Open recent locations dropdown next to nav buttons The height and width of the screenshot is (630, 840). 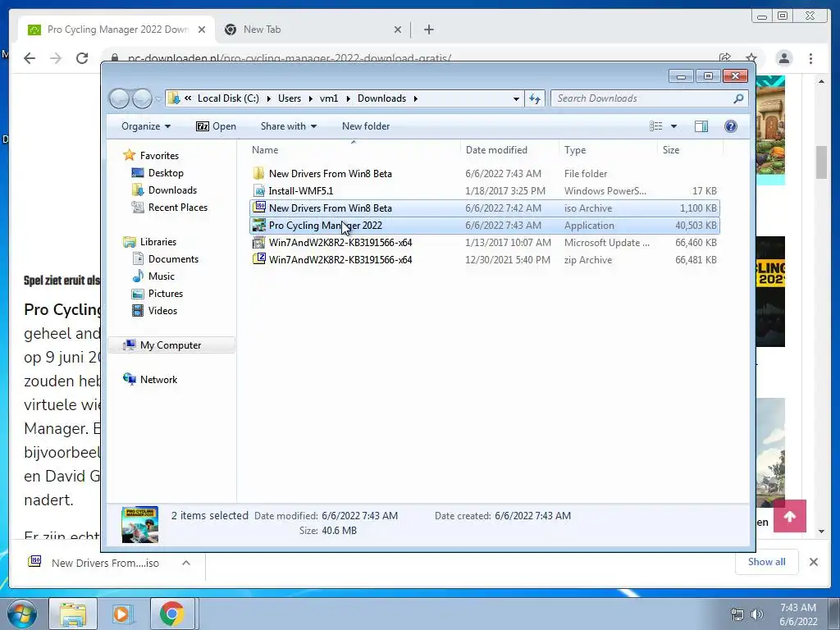tap(158, 99)
